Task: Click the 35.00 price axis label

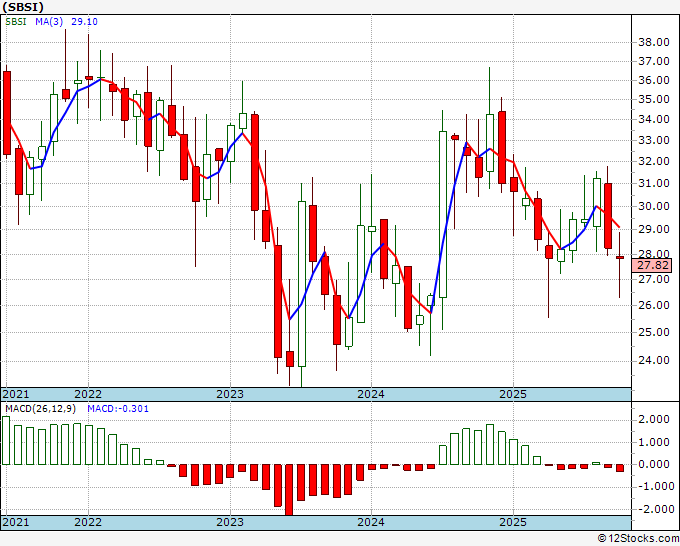Action: pyautogui.click(x=653, y=99)
